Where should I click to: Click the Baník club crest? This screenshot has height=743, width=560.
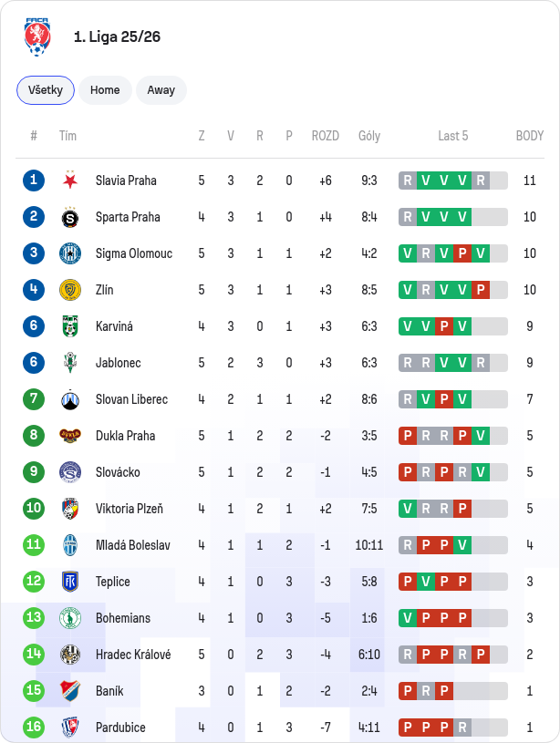[70, 691]
